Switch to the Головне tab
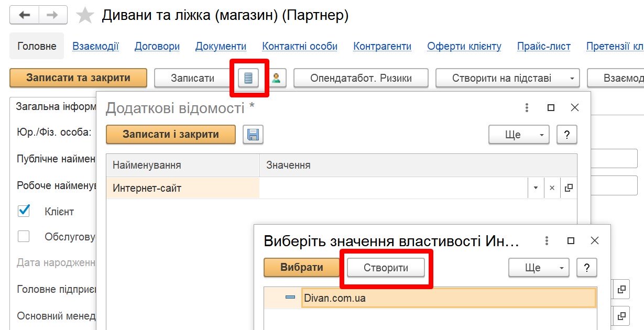This screenshot has width=644, height=330. (37, 46)
